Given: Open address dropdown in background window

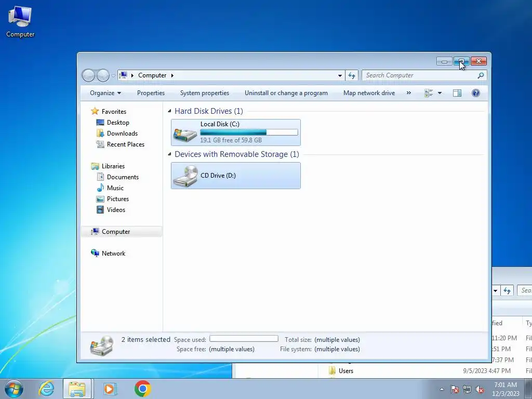Looking at the screenshot, I should click(x=495, y=290).
